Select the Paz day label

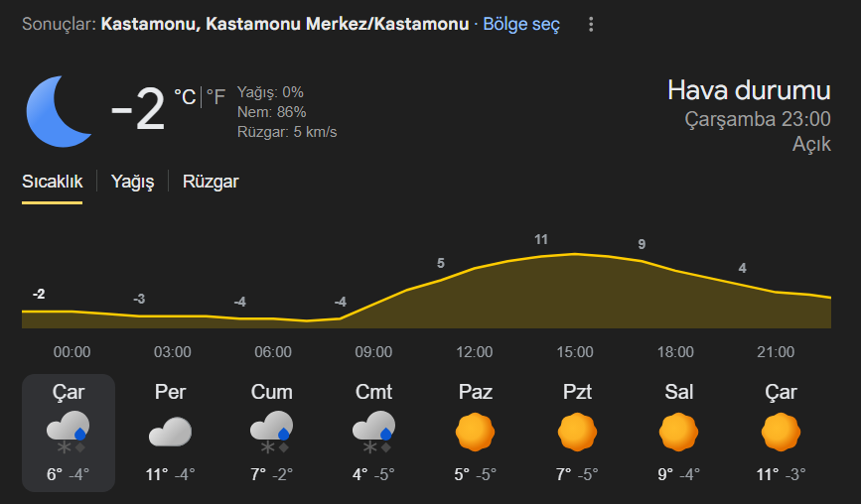(x=475, y=392)
